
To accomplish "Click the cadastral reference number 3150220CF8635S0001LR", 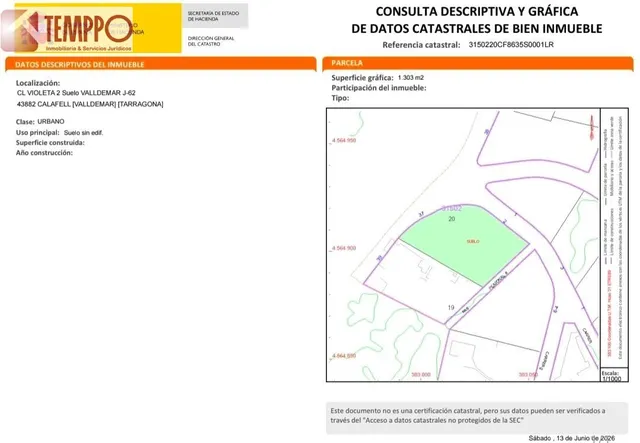I will point(511,45).
